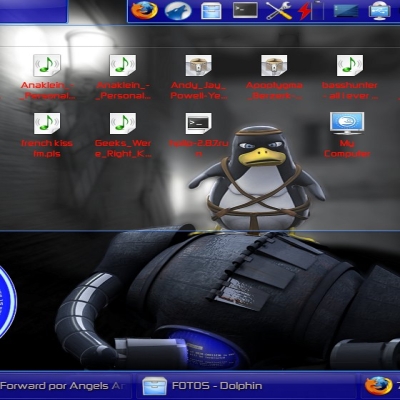The image size is (400, 400).
Task: Select the Geeks_Were_Right_K... audio file
Action: tap(123, 135)
